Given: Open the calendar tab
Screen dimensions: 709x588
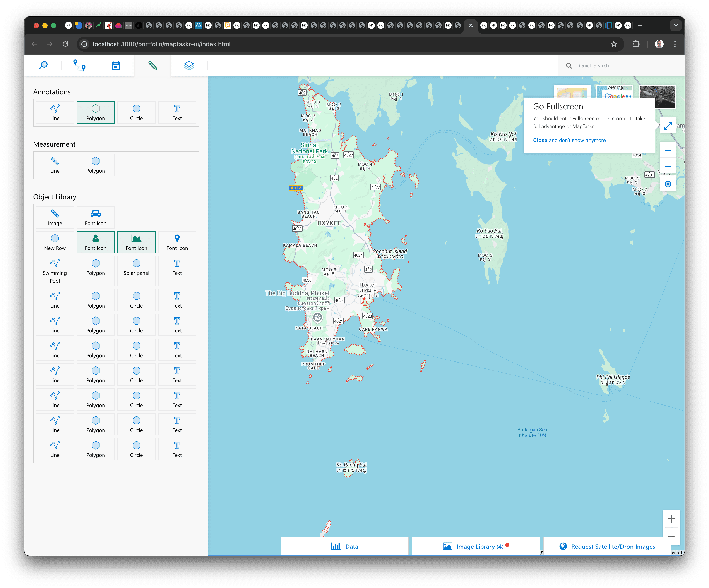Looking at the screenshot, I should click(116, 65).
